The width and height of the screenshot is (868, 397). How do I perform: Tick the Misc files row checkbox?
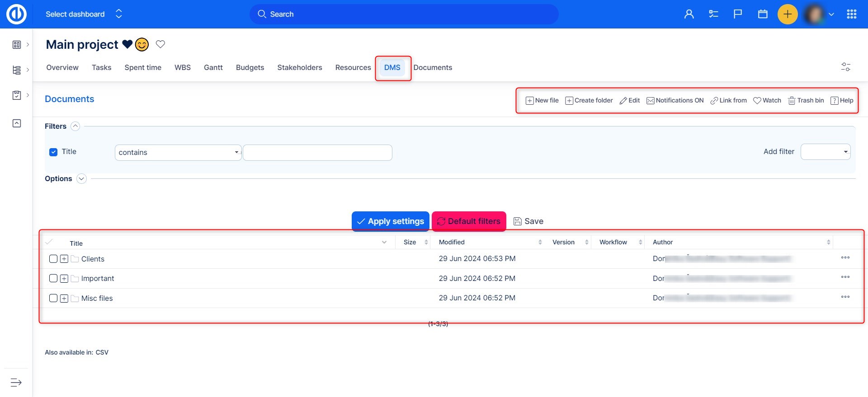[53, 298]
